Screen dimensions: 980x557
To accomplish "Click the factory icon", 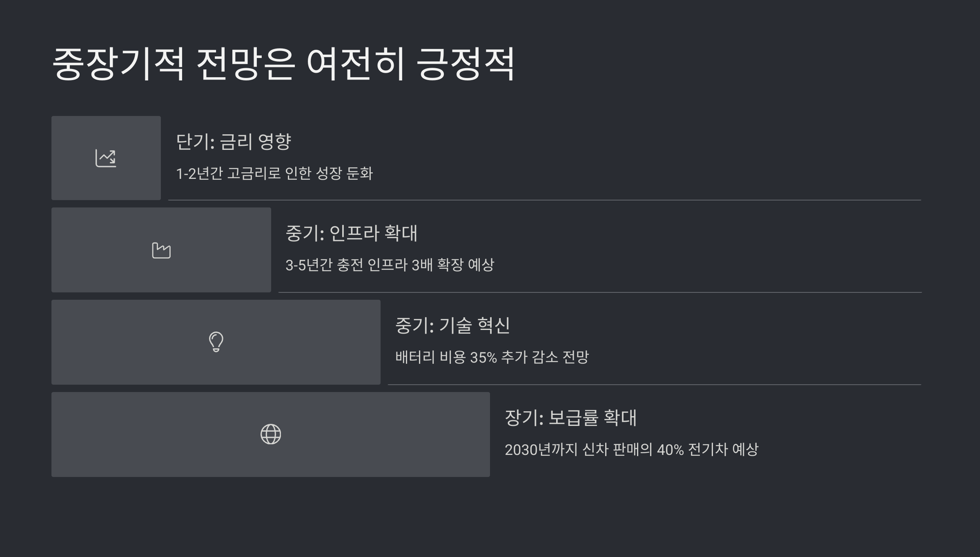I will 161,250.
